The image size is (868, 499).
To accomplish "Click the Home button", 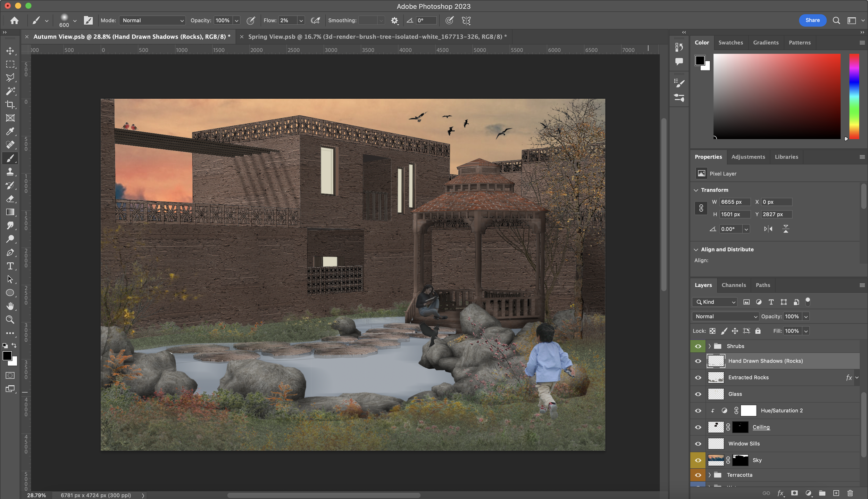I will point(14,21).
